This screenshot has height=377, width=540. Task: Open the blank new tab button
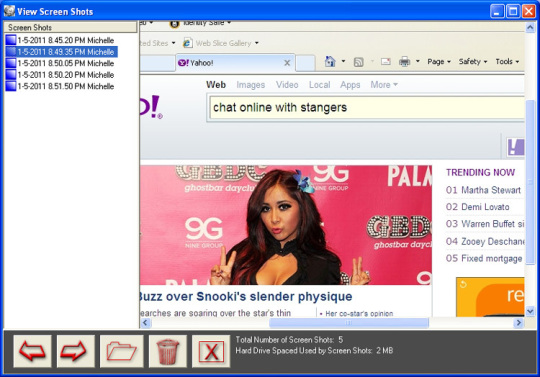(x=305, y=63)
